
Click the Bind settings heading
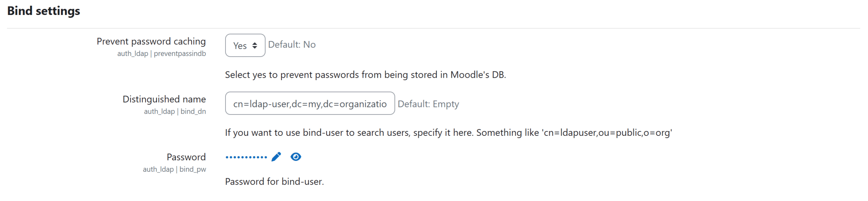click(x=44, y=11)
